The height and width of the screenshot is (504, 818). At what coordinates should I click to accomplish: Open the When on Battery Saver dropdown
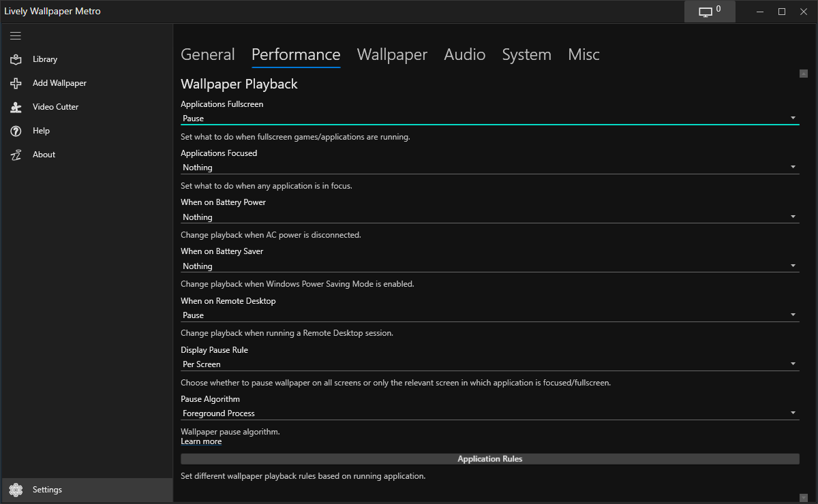tap(489, 266)
